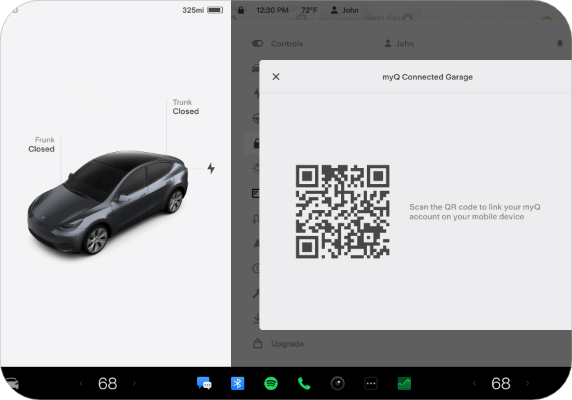Open John profile in Controls header
Image resolution: width=572 pixels, height=400 pixels.
tap(399, 44)
